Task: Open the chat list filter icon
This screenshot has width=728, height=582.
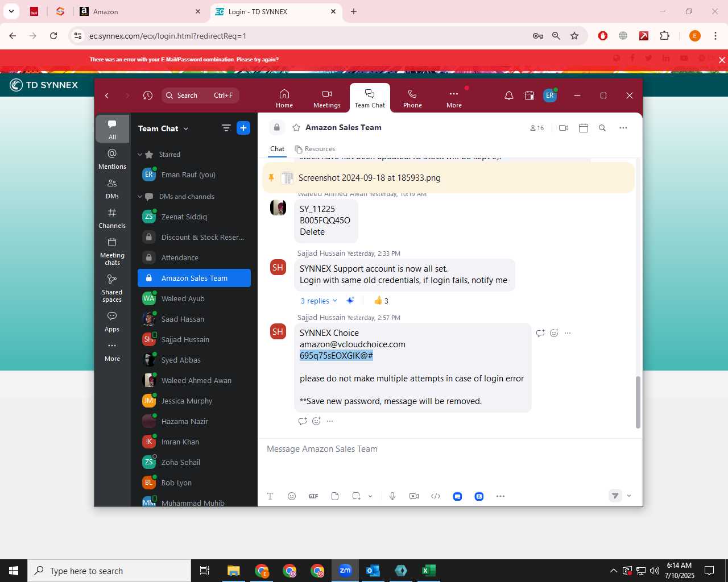Action: 226,128
